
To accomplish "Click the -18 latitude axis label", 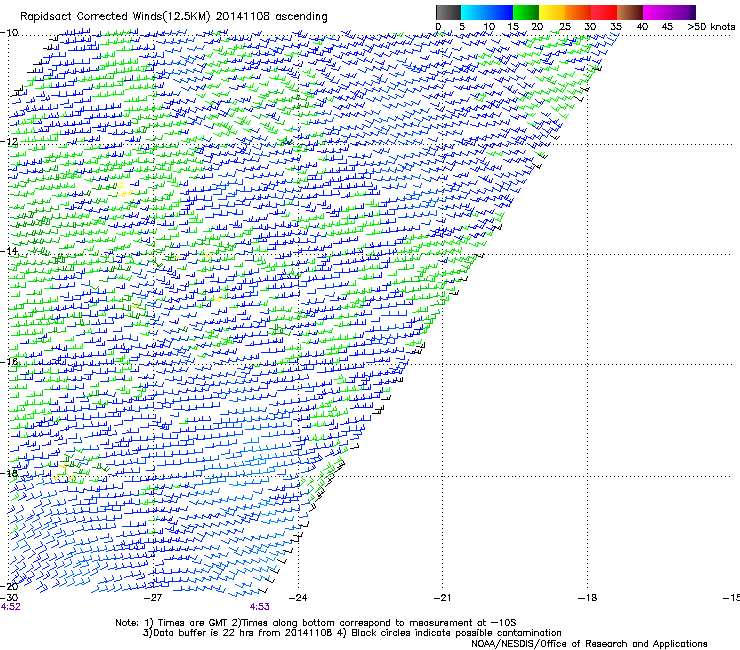I will pyautogui.click(x=9, y=473).
